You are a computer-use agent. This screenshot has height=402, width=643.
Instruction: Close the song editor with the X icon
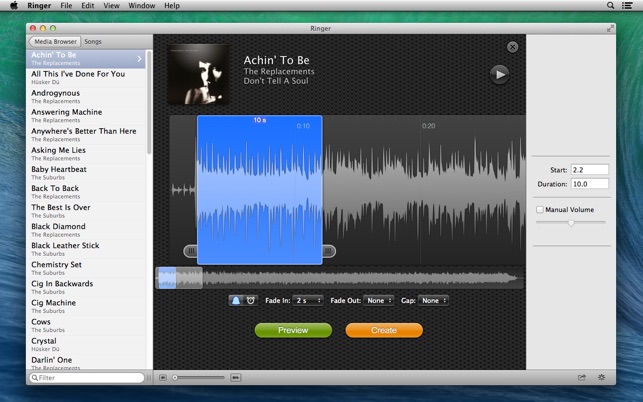coord(512,47)
